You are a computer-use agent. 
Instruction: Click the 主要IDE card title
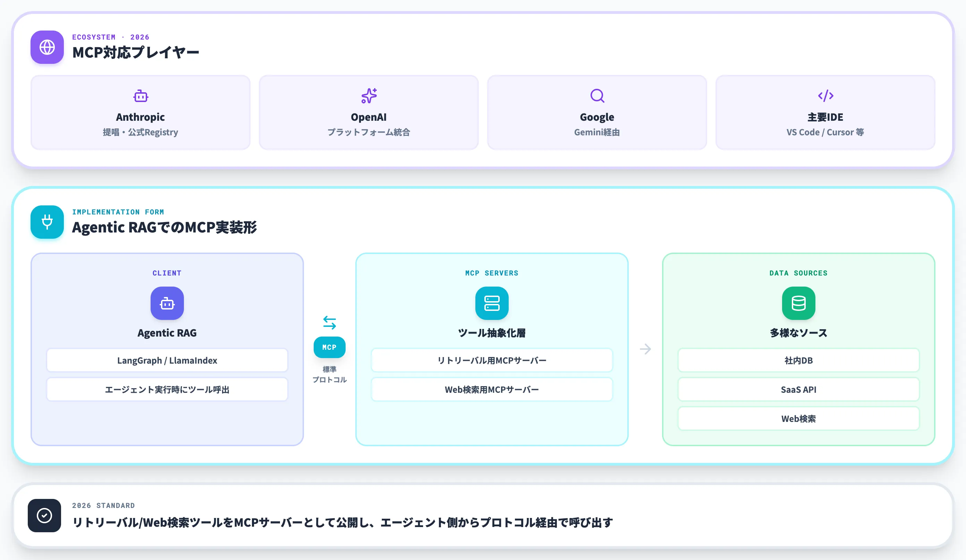(825, 117)
